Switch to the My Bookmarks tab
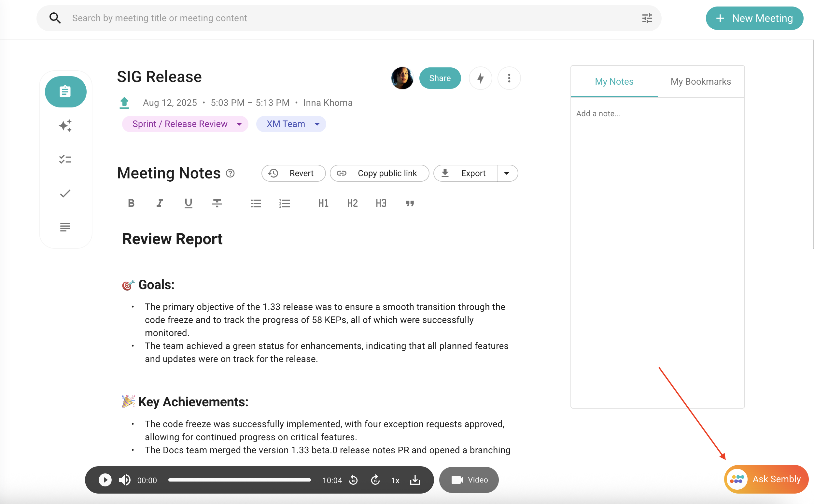814x504 pixels. [x=701, y=82]
